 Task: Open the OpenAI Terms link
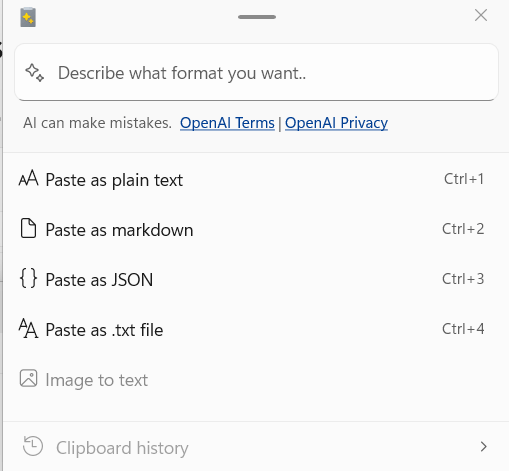(227, 123)
